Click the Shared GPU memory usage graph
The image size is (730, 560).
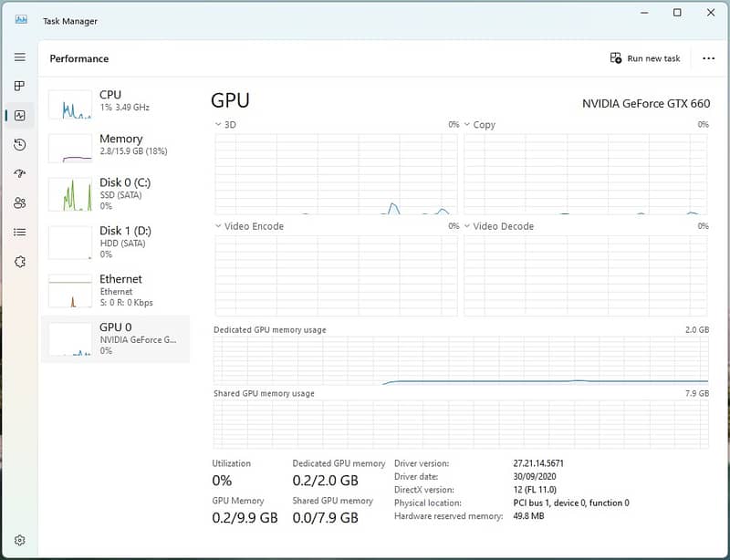point(461,424)
